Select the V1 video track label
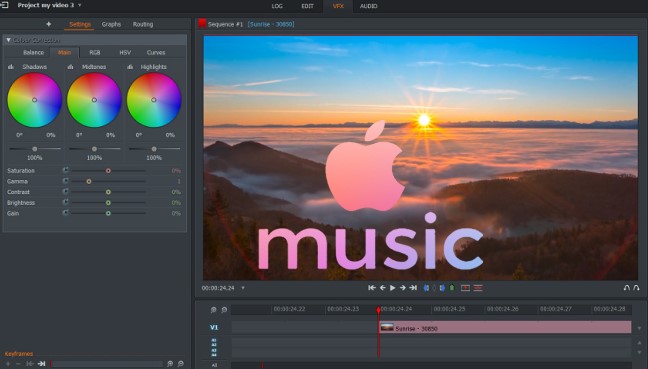Image resolution: width=648 pixels, height=369 pixels. pyautogui.click(x=214, y=327)
